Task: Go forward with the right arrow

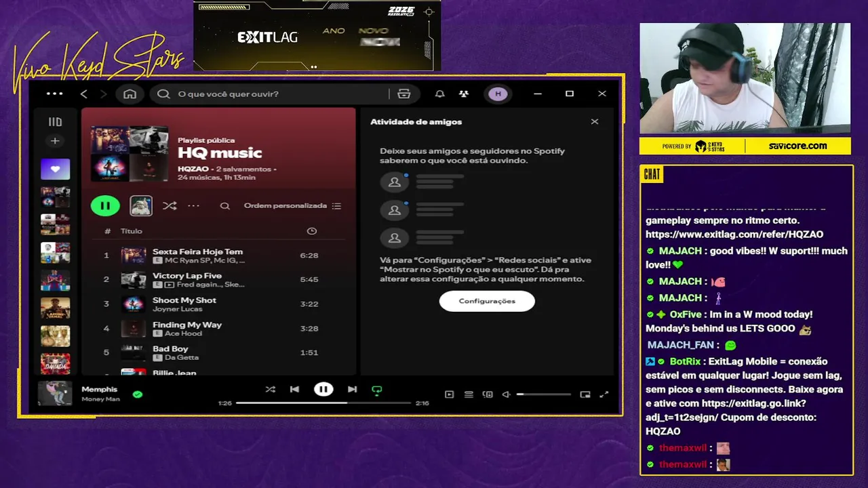Action: pos(103,94)
